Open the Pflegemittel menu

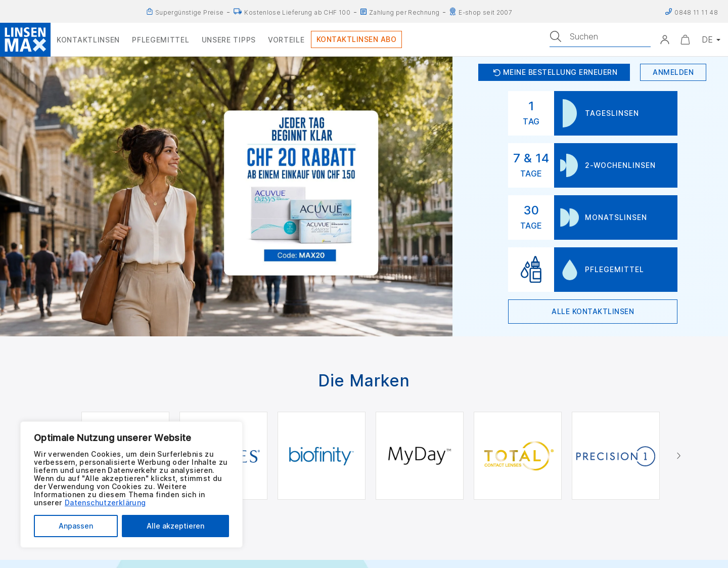click(x=160, y=40)
